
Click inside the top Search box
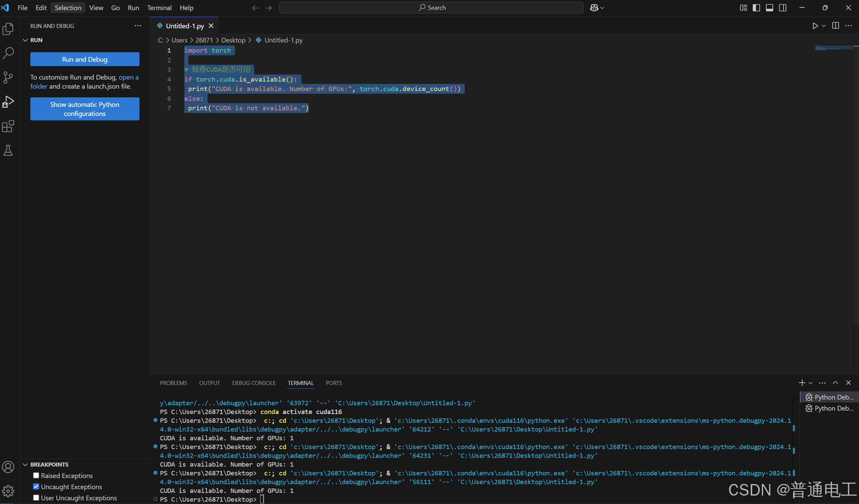coord(431,7)
